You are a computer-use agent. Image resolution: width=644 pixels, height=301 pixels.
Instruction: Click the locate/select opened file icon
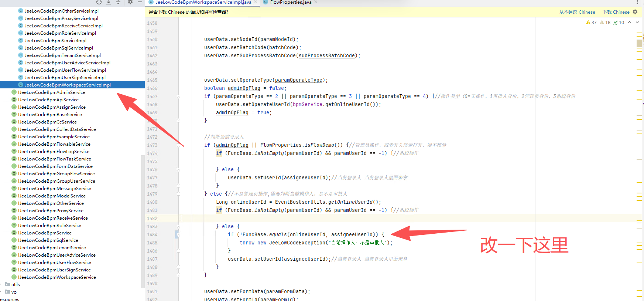[x=99, y=2]
